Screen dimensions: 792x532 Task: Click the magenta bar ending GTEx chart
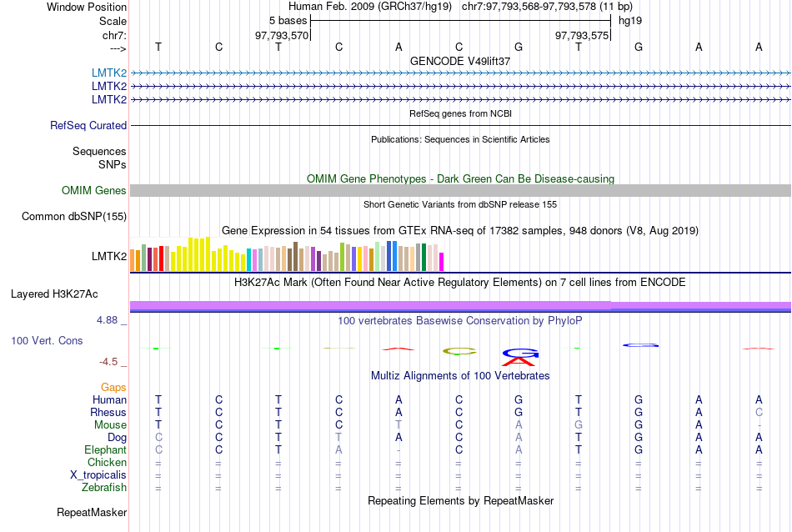coord(442,262)
